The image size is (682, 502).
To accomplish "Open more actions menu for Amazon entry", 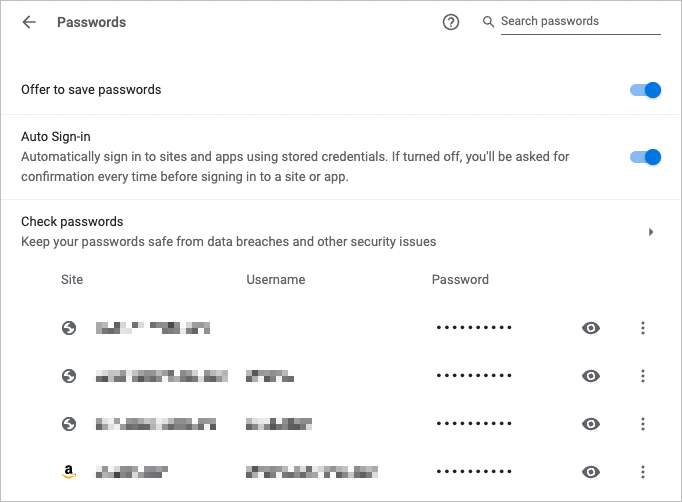I will pos(643,472).
